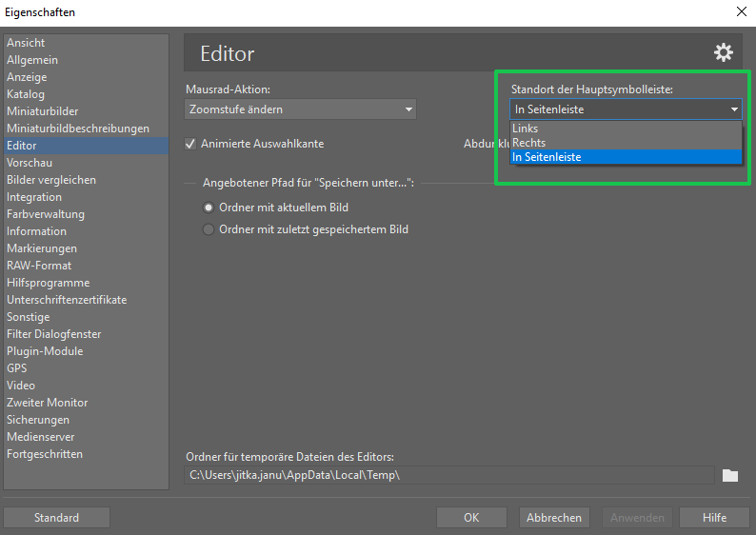Close the Eigenschaften dialog window
756x535 pixels.
coord(741,12)
